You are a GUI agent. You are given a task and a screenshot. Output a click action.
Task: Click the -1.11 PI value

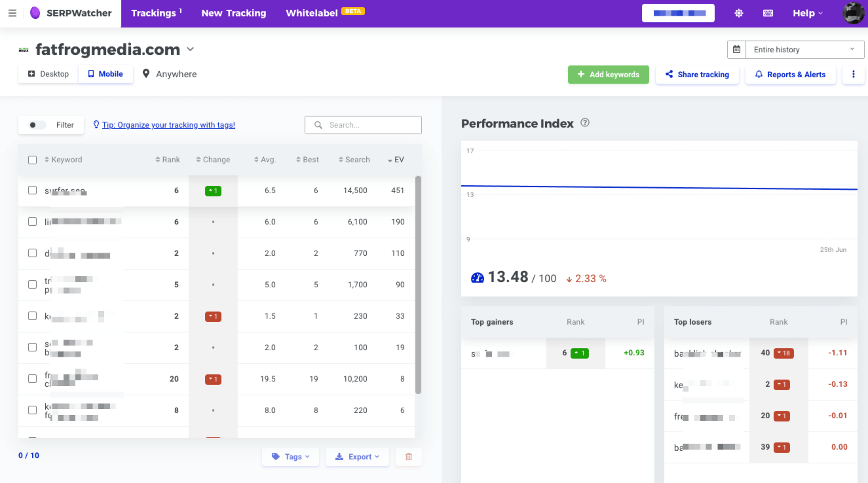pyautogui.click(x=837, y=353)
